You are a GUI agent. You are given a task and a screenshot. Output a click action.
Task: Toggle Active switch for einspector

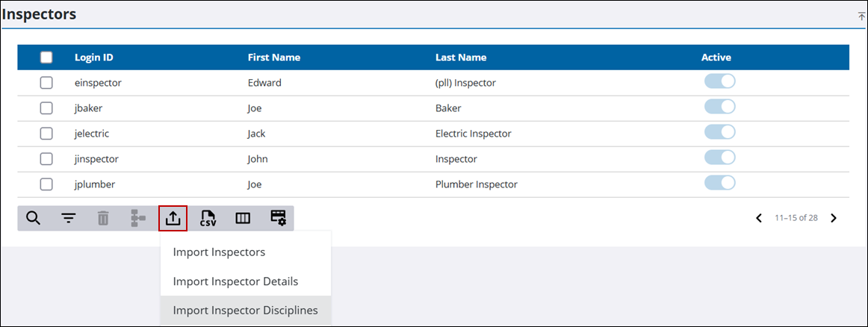coord(719,81)
